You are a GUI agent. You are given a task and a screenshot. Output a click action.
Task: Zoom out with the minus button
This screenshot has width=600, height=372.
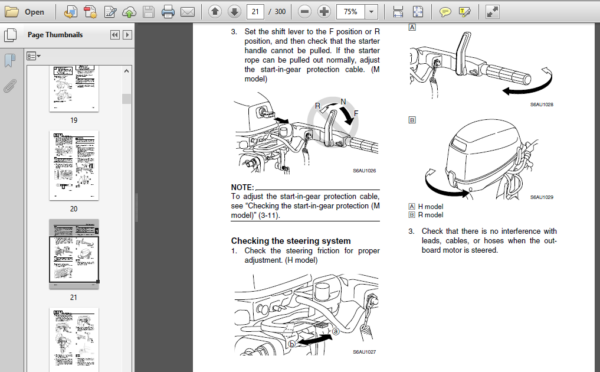[x=305, y=12]
